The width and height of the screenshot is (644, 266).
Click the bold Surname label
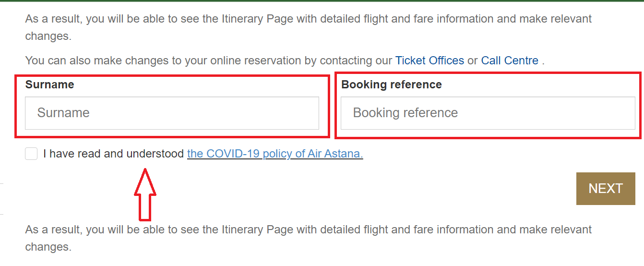49,85
